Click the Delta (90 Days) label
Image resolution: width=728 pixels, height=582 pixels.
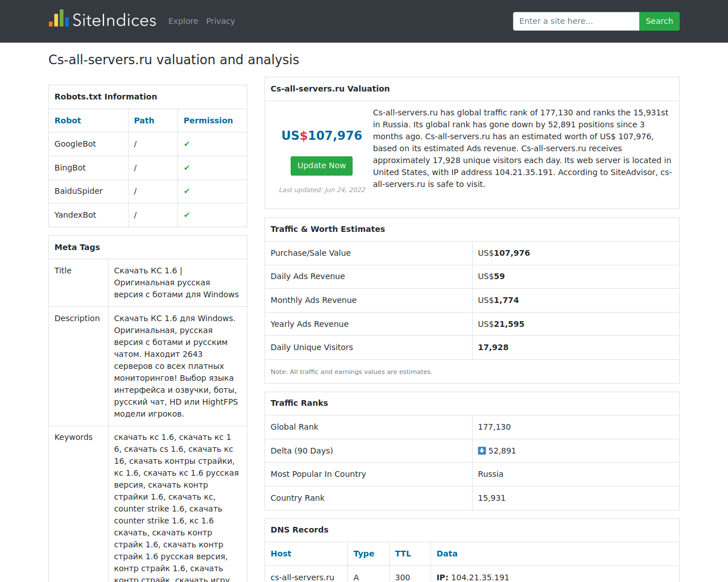tap(302, 451)
